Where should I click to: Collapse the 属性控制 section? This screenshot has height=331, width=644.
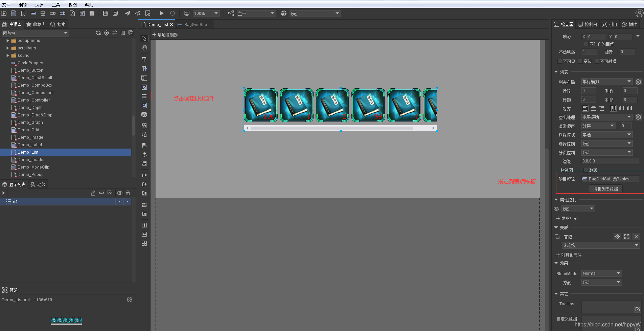click(x=556, y=200)
